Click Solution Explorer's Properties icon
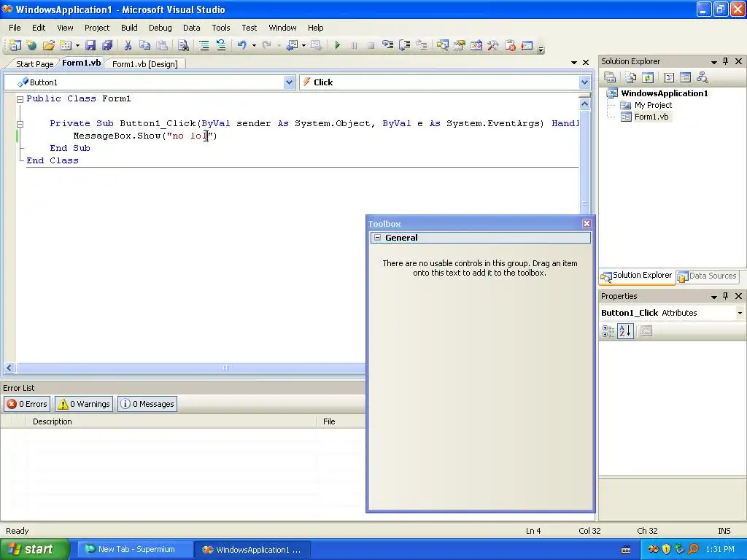Viewport: 747px width, 560px height. pos(610,77)
